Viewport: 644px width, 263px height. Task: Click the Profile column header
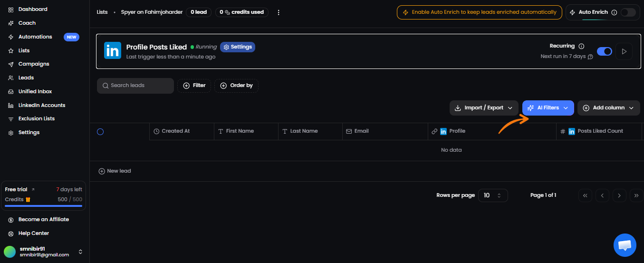[x=492, y=132]
